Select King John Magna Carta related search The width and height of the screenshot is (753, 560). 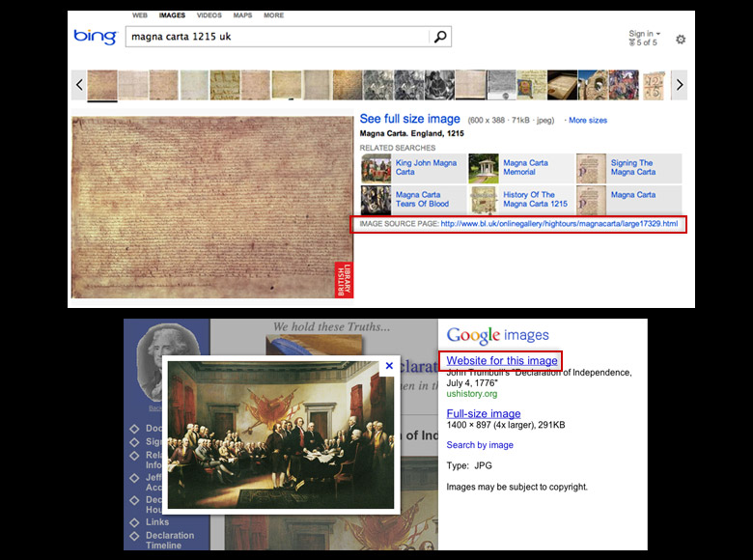[426, 168]
